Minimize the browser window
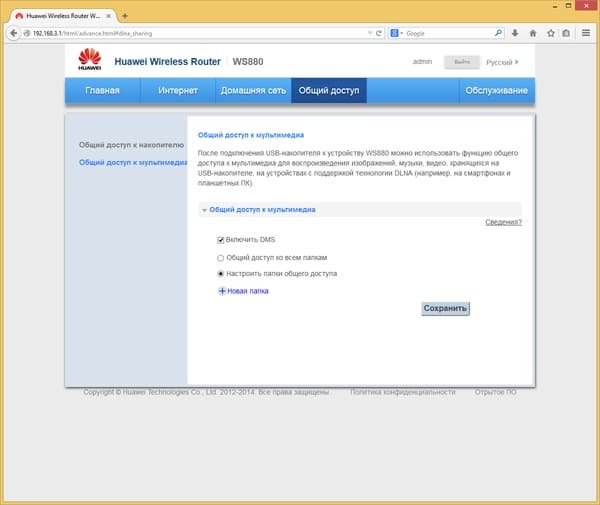This screenshot has height=505, width=600. coord(555,6)
